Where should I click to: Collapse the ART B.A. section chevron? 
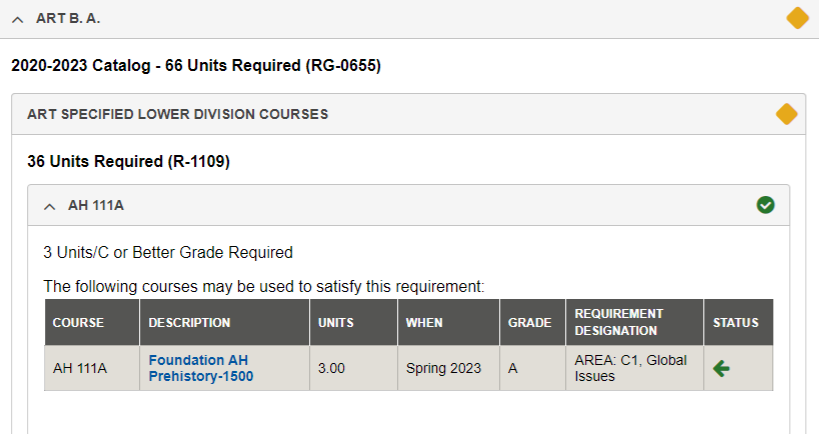coord(18,19)
